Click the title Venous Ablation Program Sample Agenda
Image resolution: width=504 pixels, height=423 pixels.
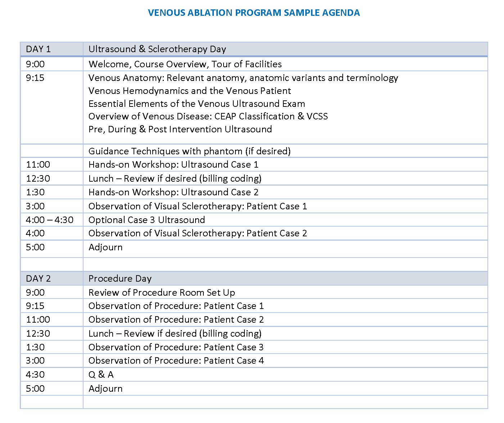(x=254, y=13)
